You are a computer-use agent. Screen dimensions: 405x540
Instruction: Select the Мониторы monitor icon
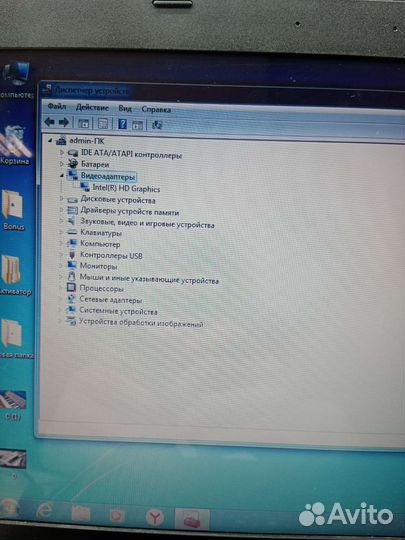pyautogui.click(x=72, y=265)
